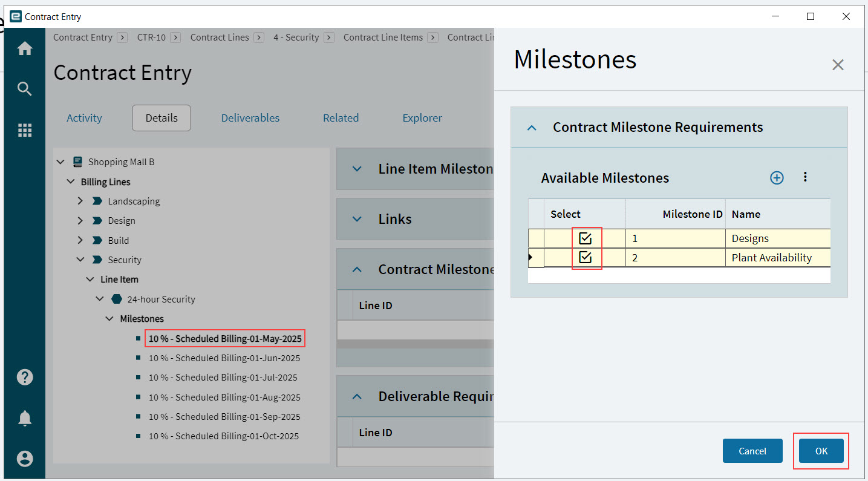Viewport: 868px width, 481px height.
Task: Collapse the Shopping Mall B tree node
Action: coord(60,162)
